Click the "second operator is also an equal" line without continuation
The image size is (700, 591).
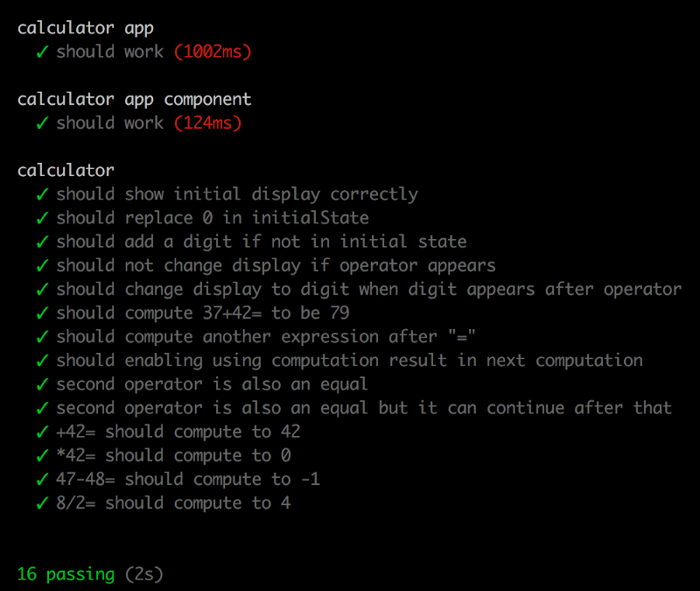tap(212, 384)
